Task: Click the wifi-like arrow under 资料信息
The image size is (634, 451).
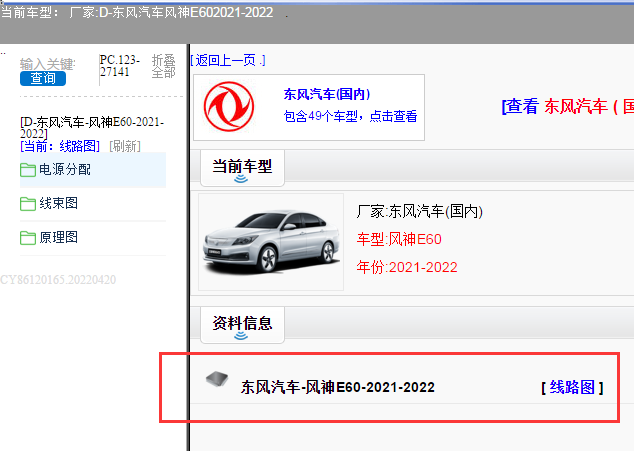Action: [x=241, y=336]
